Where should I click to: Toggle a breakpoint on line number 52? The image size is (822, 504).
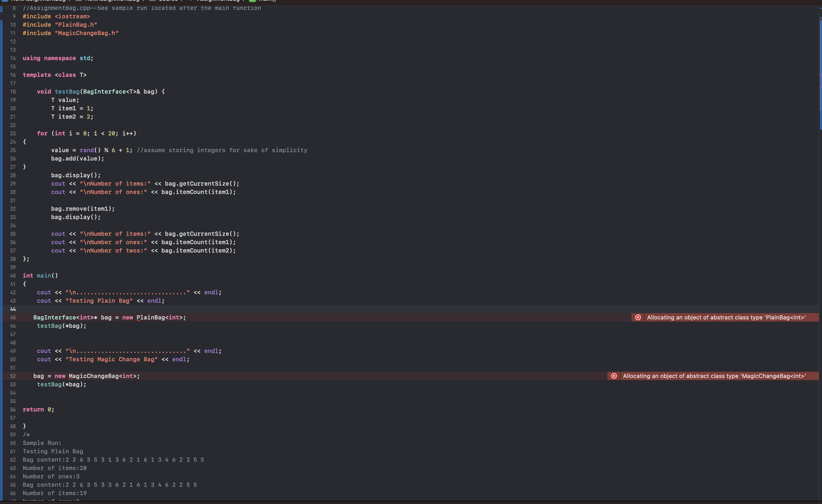(13, 376)
